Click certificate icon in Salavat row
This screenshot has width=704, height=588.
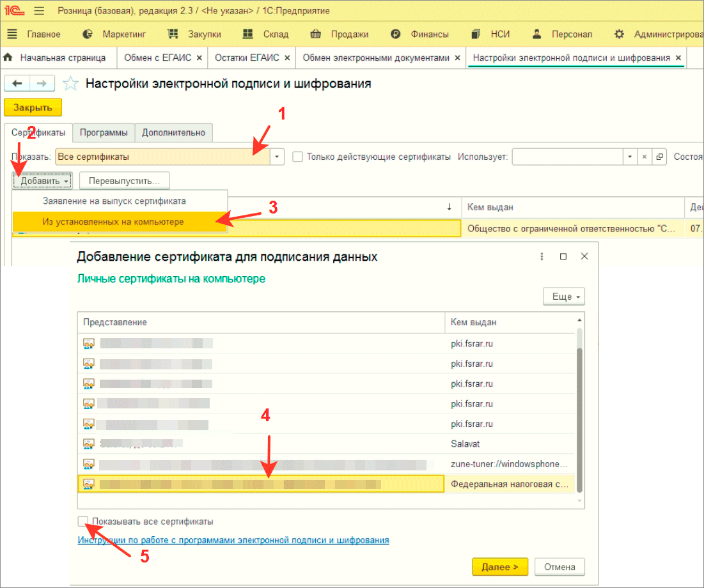tap(88, 444)
